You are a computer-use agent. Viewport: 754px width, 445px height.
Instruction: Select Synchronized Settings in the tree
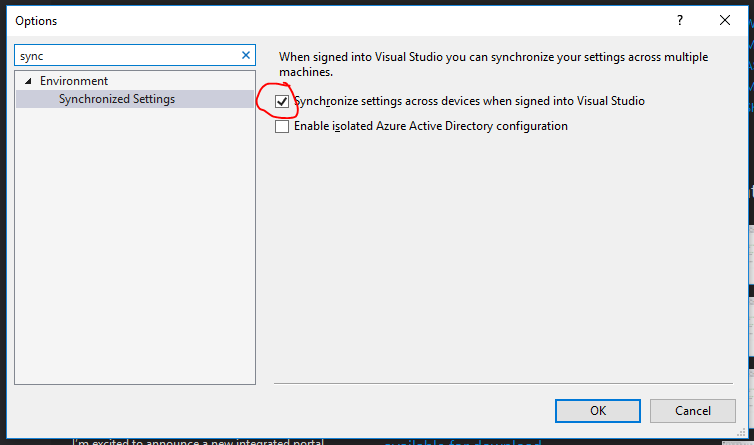(x=116, y=99)
